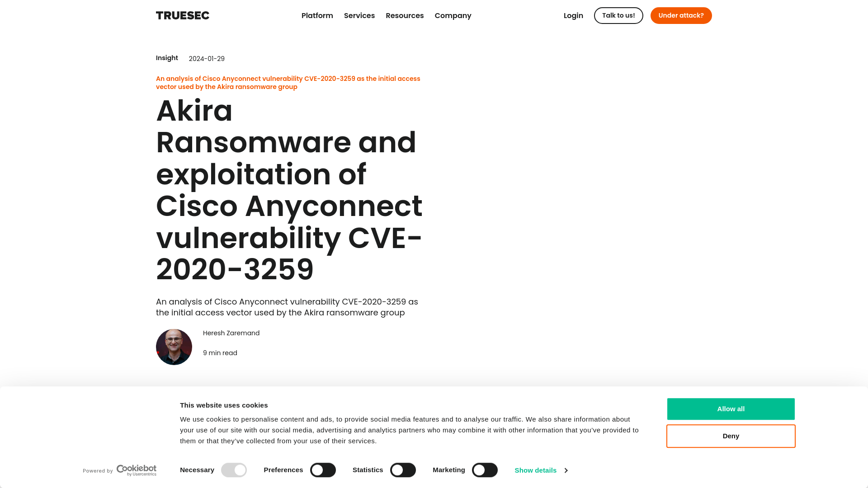Open the Platform navigation dropdown
The height and width of the screenshot is (488, 868).
point(317,15)
